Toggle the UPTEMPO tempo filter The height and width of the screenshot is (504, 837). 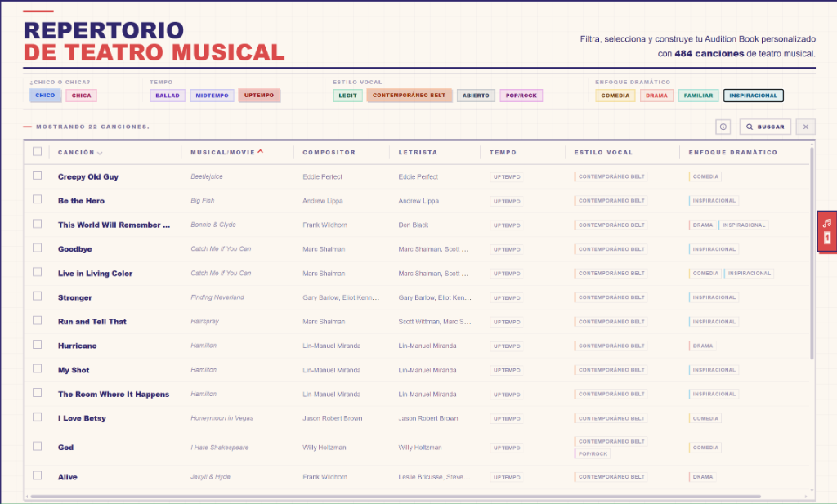click(x=259, y=96)
